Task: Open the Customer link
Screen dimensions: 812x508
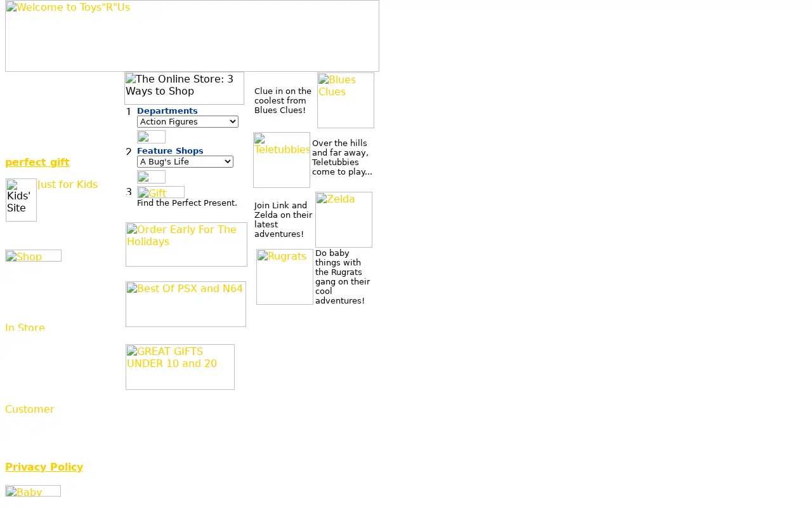Action: click(x=30, y=409)
